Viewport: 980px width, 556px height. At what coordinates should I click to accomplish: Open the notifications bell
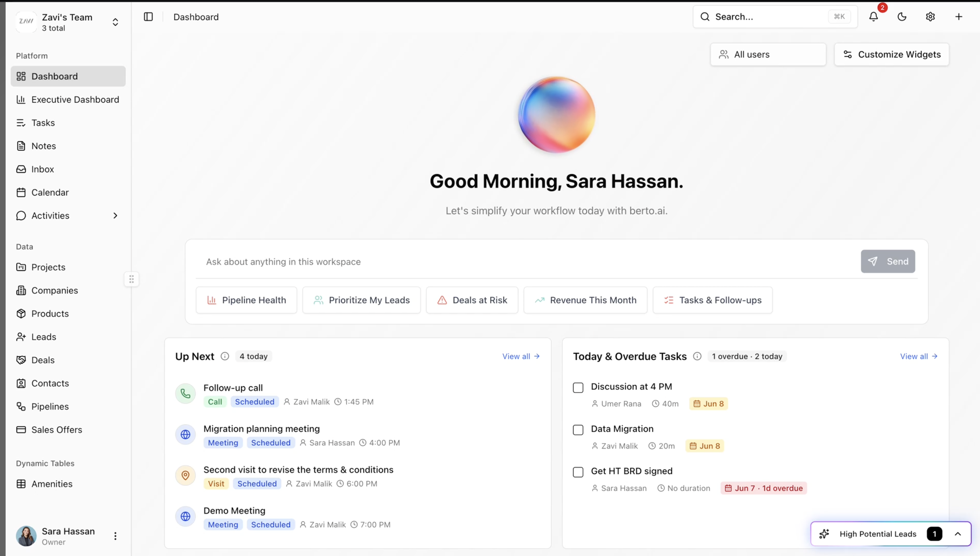point(873,17)
